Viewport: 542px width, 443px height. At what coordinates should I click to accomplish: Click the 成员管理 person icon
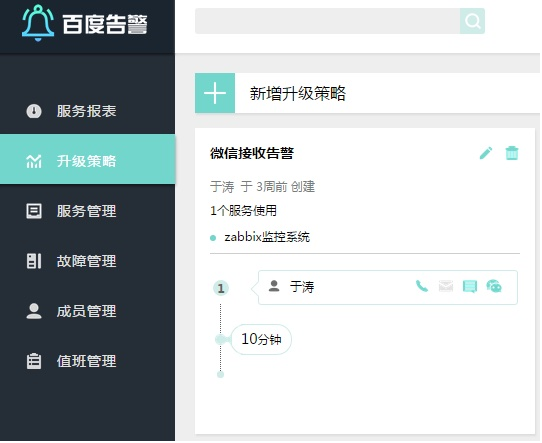[34, 312]
